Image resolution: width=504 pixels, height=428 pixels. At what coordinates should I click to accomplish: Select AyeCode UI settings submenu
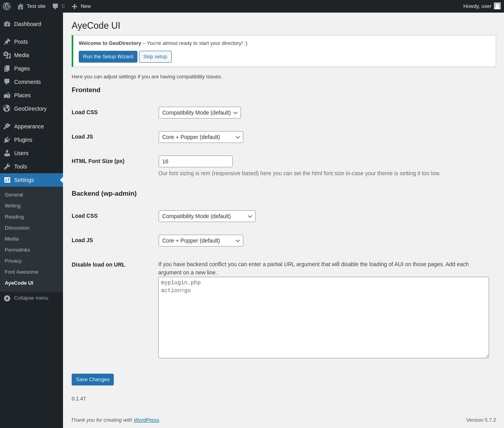coord(19,283)
